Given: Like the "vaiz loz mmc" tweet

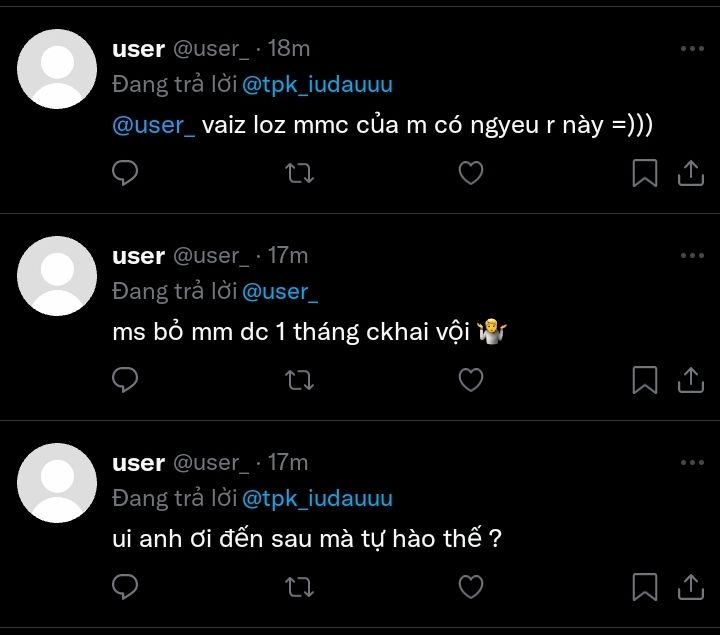Looking at the screenshot, I should coord(470,173).
